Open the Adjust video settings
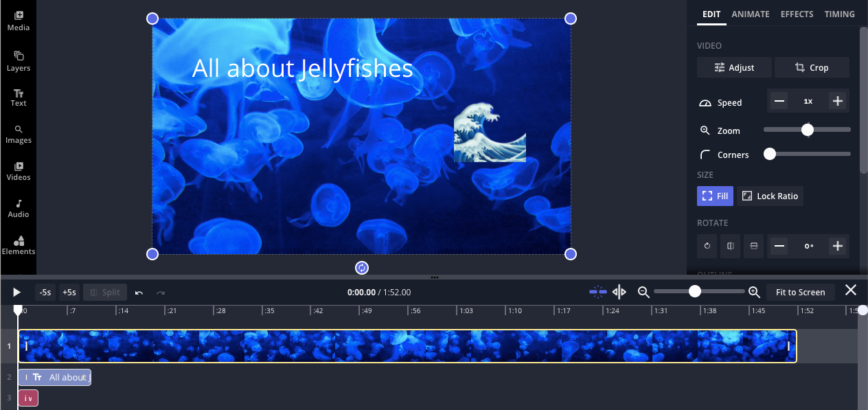The height and width of the screenshot is (410, 868). point(734,67)
